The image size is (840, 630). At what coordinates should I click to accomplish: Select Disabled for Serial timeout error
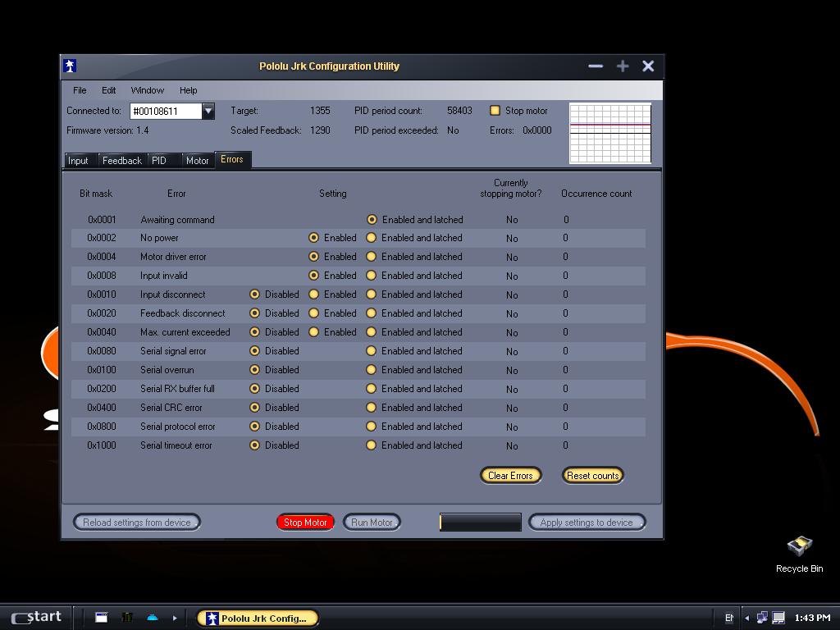255,445
